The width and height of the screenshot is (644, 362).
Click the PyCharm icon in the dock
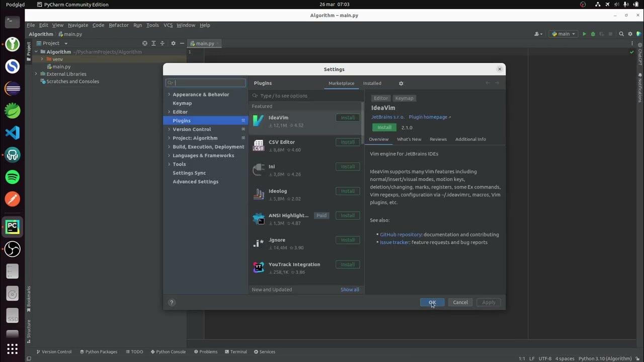click(x=13, y=227)
